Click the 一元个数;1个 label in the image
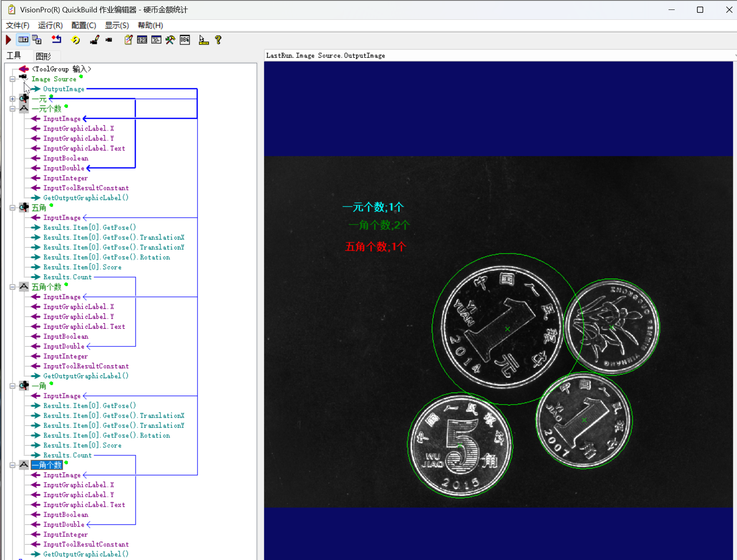The image size is (737, 560). (373, 207)
